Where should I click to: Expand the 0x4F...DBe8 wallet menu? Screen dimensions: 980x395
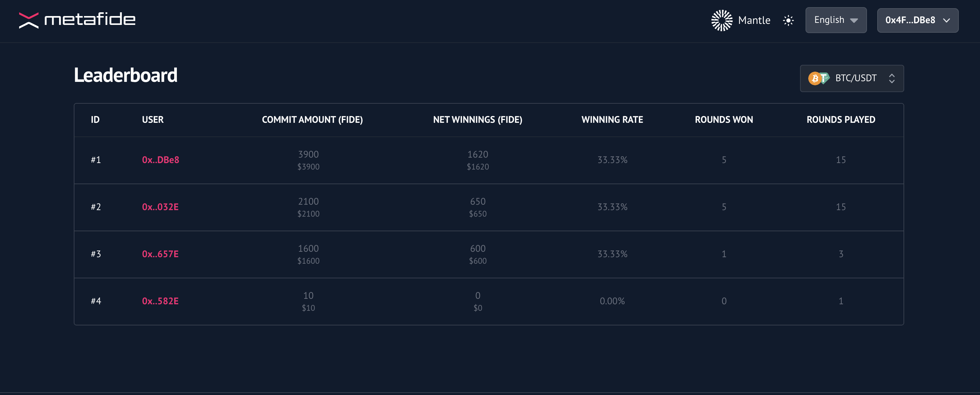tap(917, 20)
